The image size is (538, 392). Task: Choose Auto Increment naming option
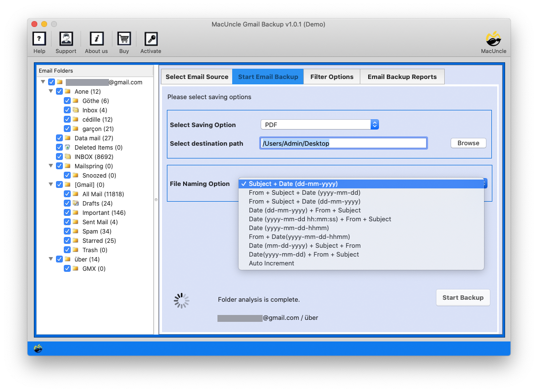pos(271,263)
